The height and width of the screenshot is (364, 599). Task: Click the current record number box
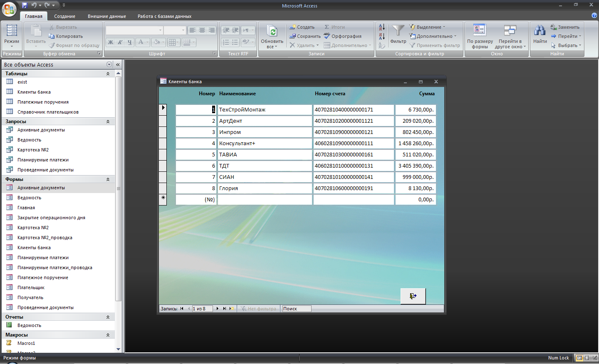click(203, 309)
